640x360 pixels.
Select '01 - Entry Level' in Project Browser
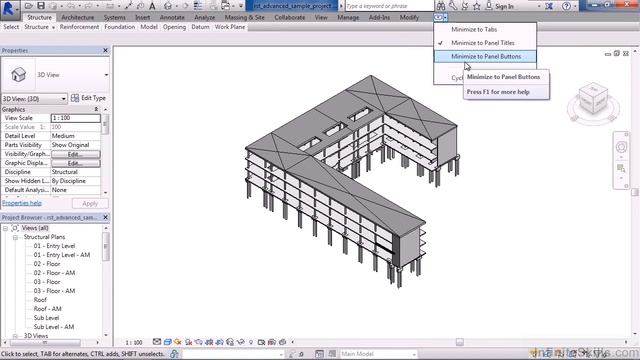coord(54,246)
